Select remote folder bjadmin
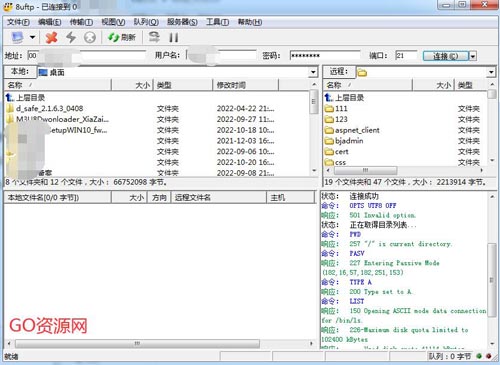The image size is (500, 365). click(x=344, y=141)
